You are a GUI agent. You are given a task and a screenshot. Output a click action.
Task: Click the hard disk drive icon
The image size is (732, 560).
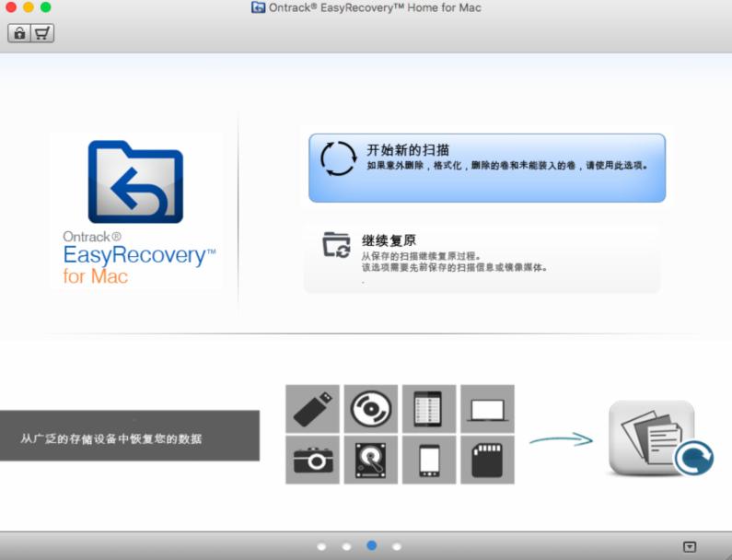pyautogui.click(x=371, y=460)
